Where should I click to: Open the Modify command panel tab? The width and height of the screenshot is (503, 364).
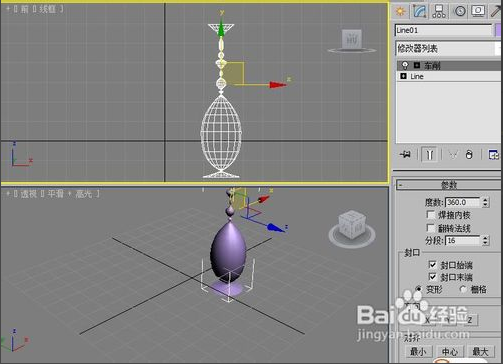[x=420, y=11]
